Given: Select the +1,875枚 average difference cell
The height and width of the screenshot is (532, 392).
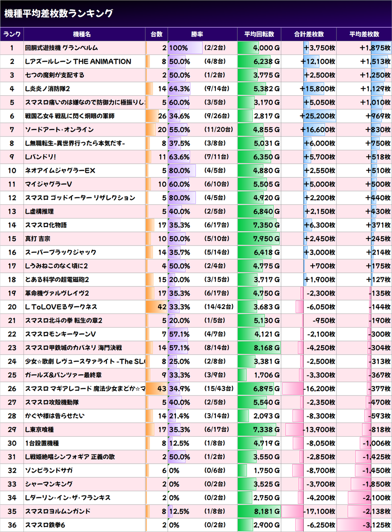Looking at the screenshot, I should (364, 48).
